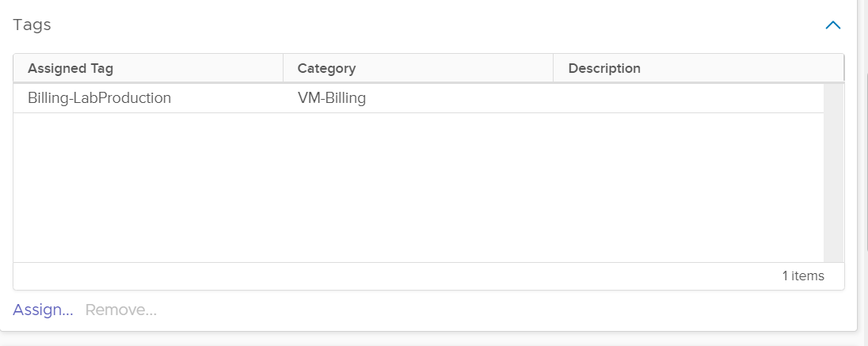Sort by the Category column header
The image size is (868, 346).
(x=326, y=68)
